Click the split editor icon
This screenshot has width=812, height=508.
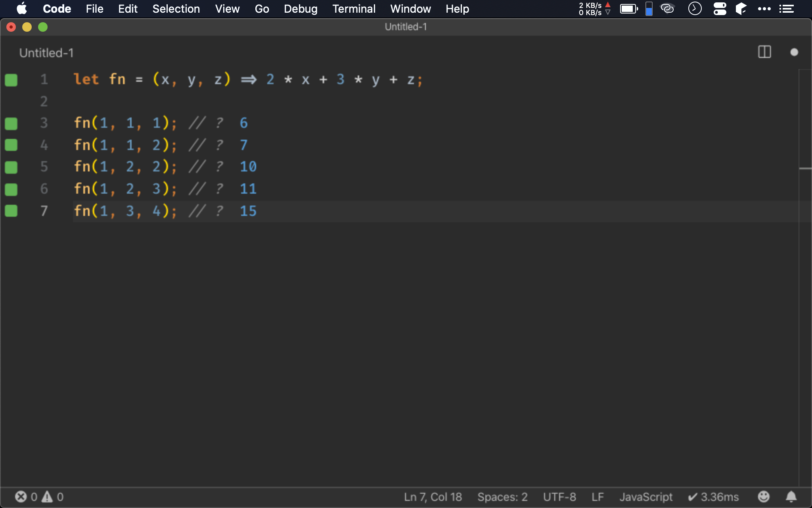coord(764,52)
